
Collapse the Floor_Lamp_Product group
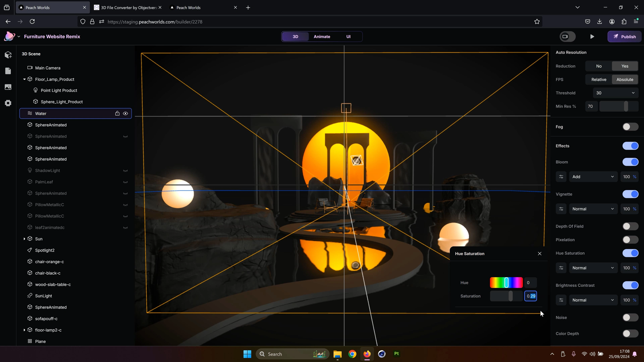(x=24, y=79)
